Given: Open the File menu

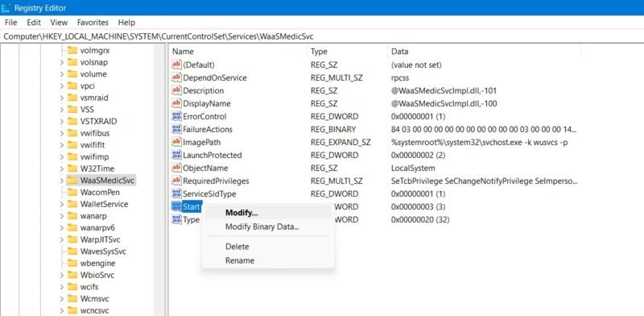Looking at the screenshot, I should click(x=10, y=23).
